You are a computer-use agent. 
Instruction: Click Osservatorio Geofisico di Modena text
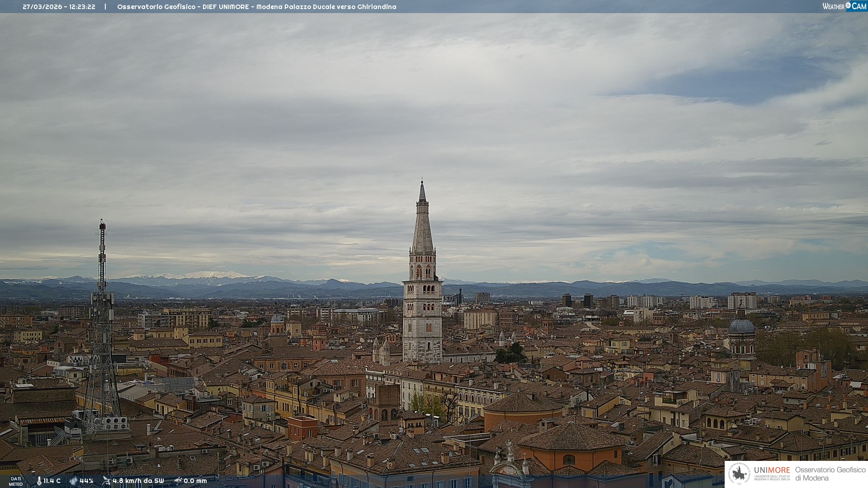click(830, 474)
